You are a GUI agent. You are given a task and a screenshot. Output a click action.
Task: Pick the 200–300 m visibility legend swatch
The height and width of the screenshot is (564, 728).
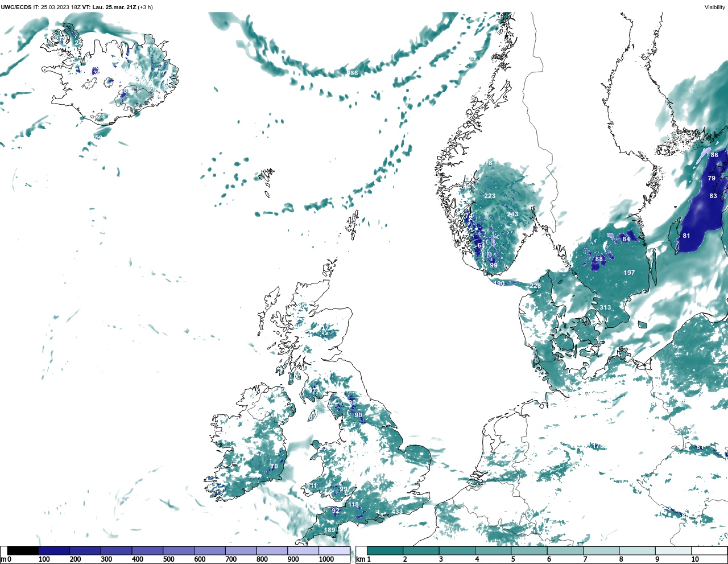pyautogui.click(x=85, y=551)
